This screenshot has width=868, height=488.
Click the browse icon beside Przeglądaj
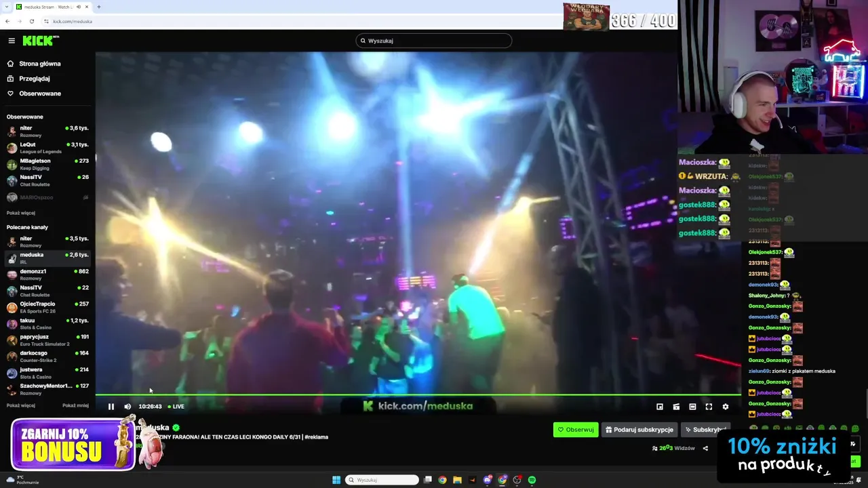pos(10,79)
